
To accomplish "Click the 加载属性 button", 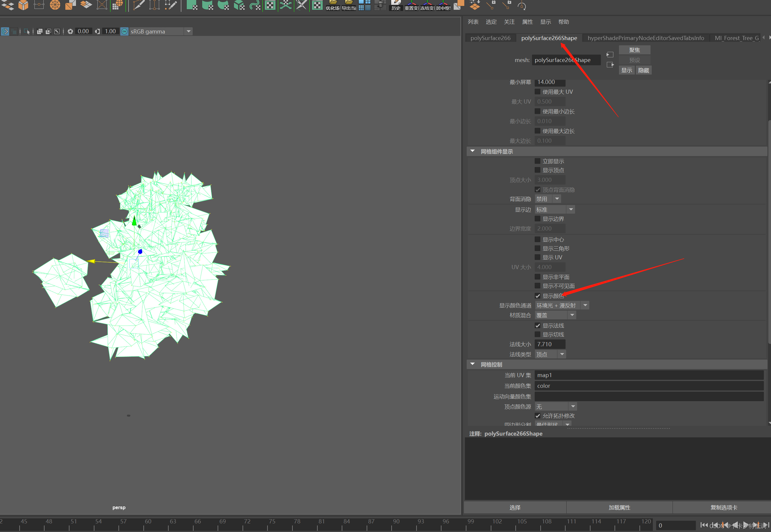I will 619,507.
